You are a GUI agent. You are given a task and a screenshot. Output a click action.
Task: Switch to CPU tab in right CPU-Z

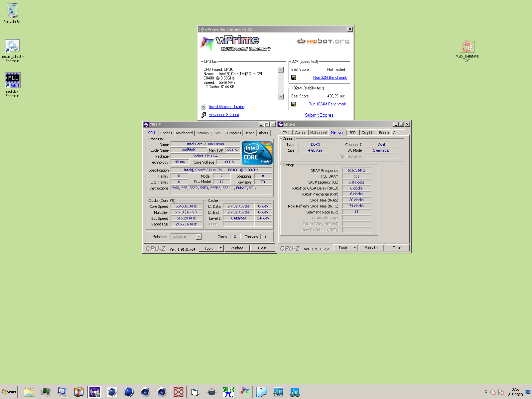pyautogui.click(x=286, y=133)
